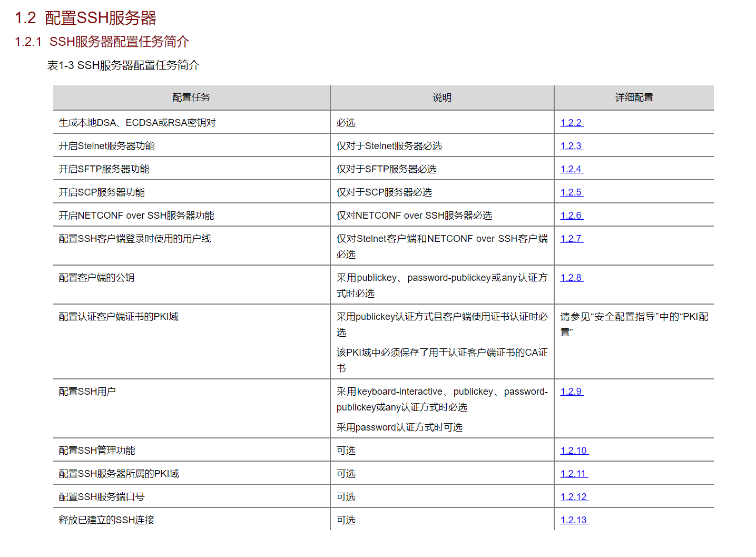Viewport: 756px width, 557px height.
Task: Open link 1.2.13 for releasing SSH connections
Action: click(x=574, y=520)
